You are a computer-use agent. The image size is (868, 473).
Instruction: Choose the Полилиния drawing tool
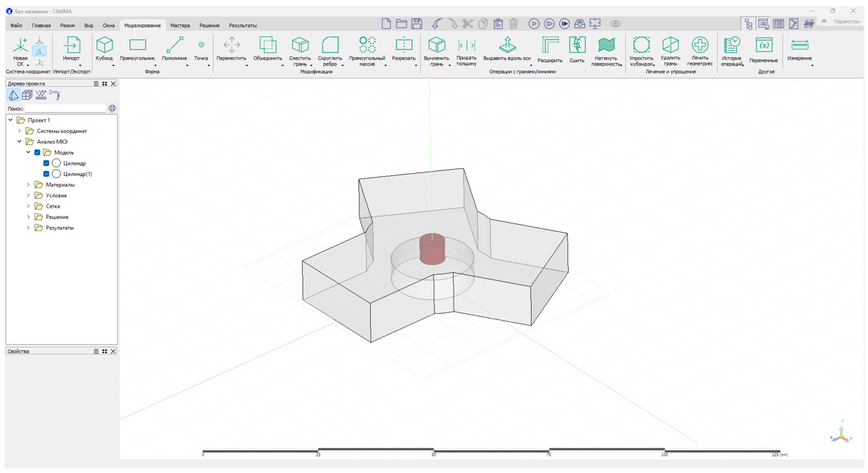(x=174, y=47)
